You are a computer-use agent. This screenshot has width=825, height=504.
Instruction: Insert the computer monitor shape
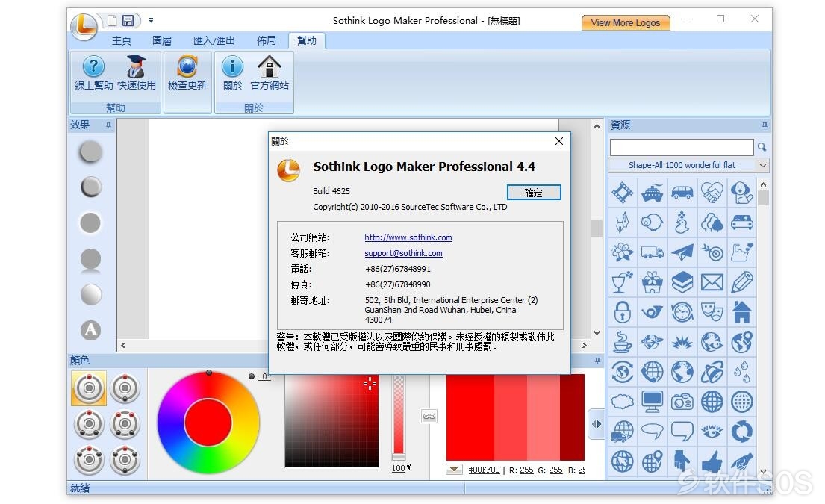tap(653, 402)
